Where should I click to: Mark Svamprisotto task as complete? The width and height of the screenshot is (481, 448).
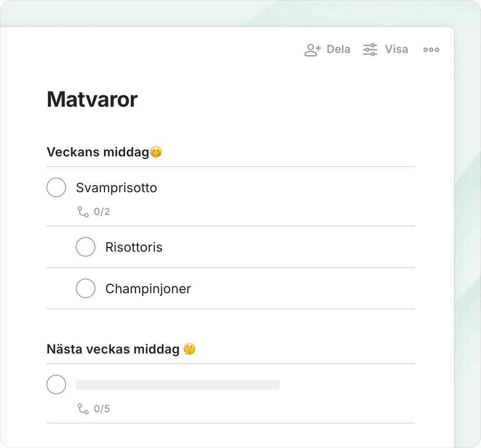(56, 187)
